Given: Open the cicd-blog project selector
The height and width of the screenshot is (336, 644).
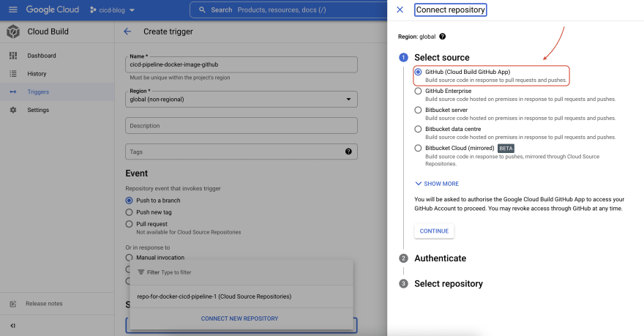Looking at the screenshot, I should point(112,10).
